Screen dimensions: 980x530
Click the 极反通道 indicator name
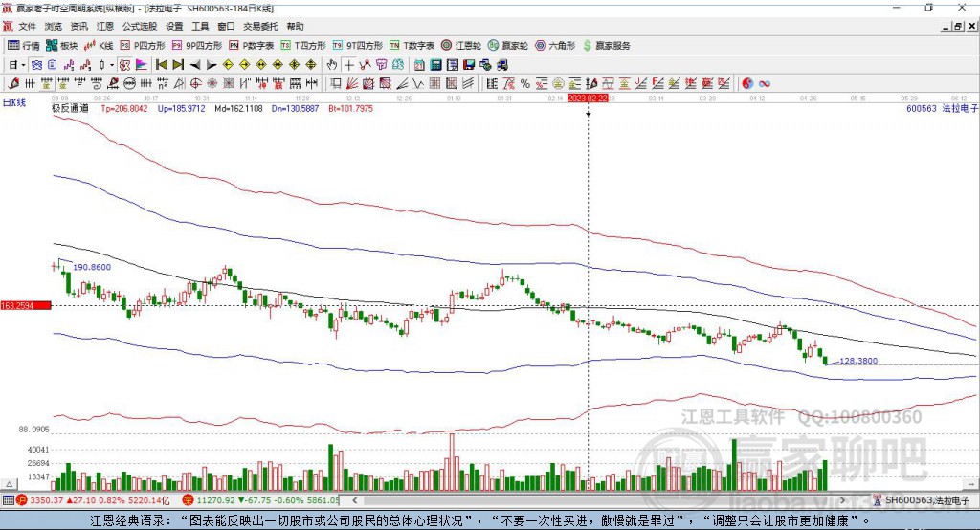click(70, 109)
